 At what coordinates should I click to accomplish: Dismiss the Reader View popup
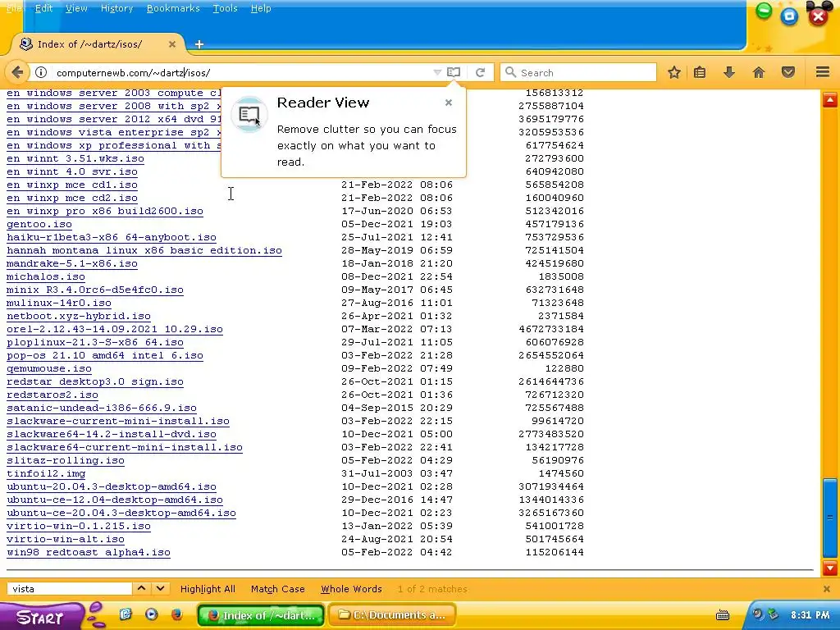(449, 103)
